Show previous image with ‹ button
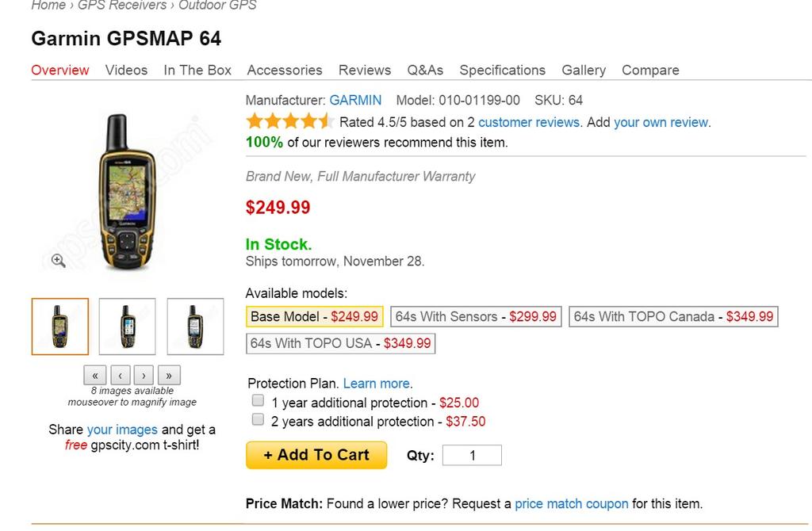The image size is (812, 531). tap(119, 375)
